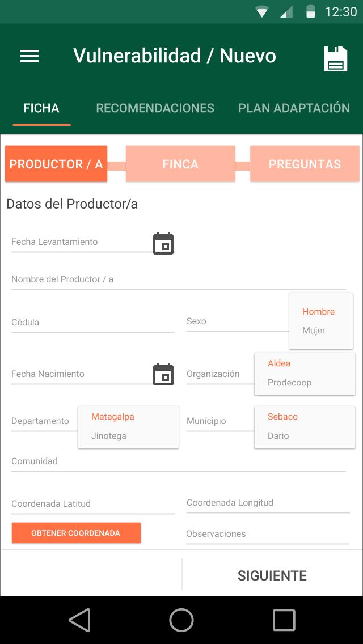Open the Plan Adaptación tab
Screen dimensions: 363x644
click(x=294, y=108)
